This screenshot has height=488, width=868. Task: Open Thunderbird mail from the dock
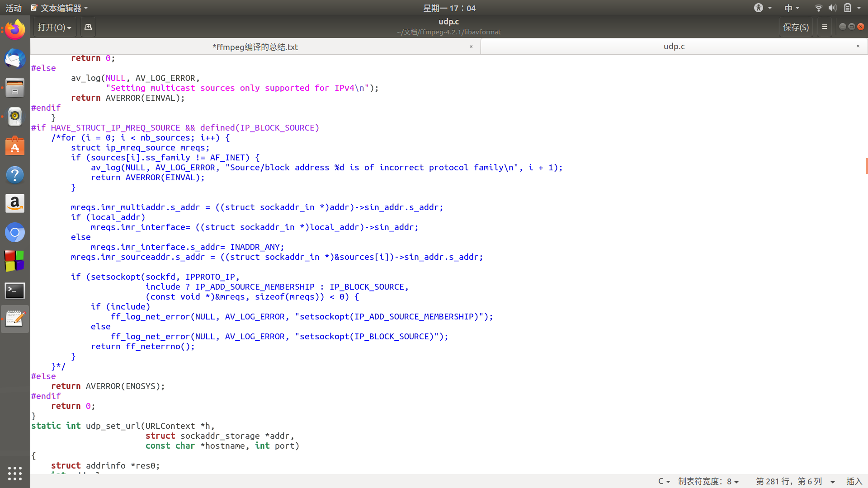coord(15,59)
